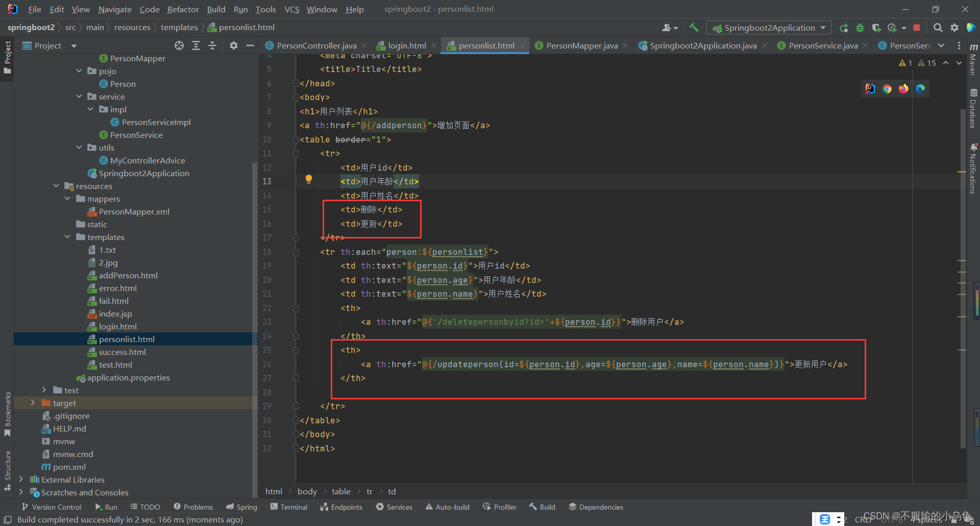The width and height of the screenshot is (980, 526).
Task: Fold the th:each tr on line 18
Action: [x=296, y=252]
